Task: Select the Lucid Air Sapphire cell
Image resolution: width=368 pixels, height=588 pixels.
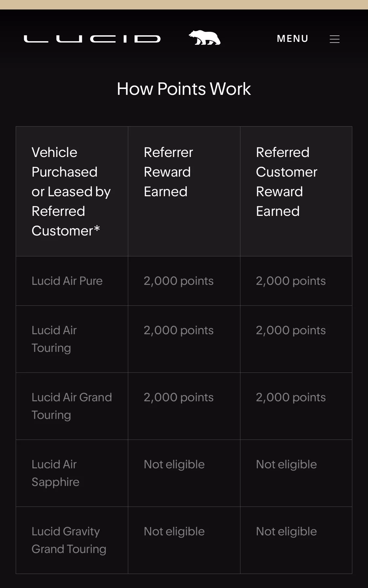Action: pos(72,473)
